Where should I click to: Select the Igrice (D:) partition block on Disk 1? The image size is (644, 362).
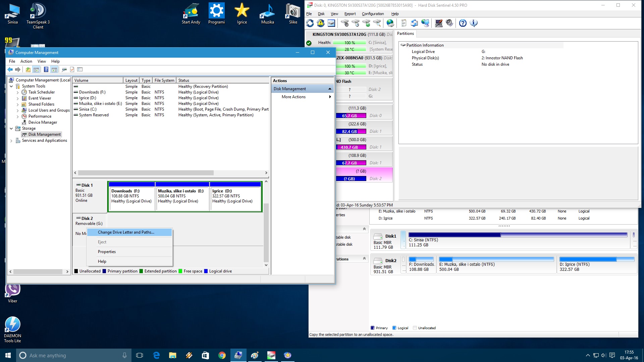[x=235, y=196]
